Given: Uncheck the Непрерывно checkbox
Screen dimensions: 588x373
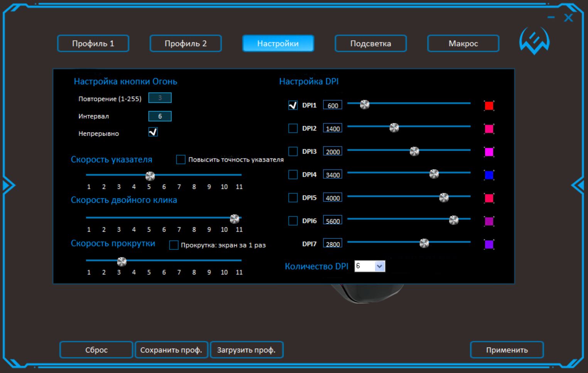Looking at the screenshot, I should 153,132.
